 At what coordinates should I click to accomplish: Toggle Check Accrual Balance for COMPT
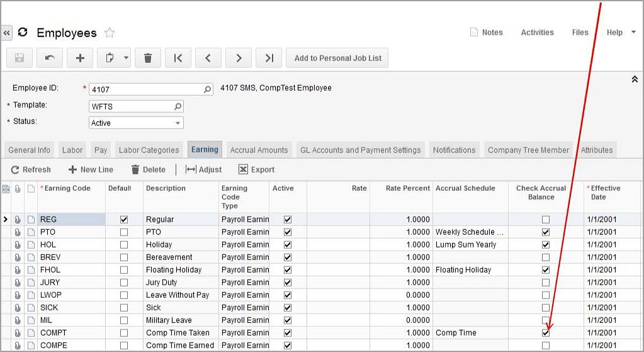point(546,332)
